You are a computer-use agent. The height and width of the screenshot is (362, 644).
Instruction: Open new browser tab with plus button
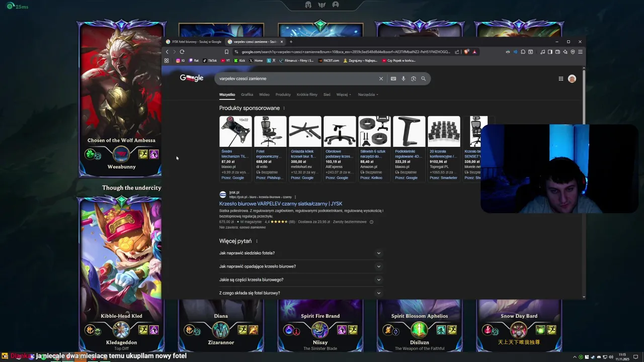(x=291, y=42)
